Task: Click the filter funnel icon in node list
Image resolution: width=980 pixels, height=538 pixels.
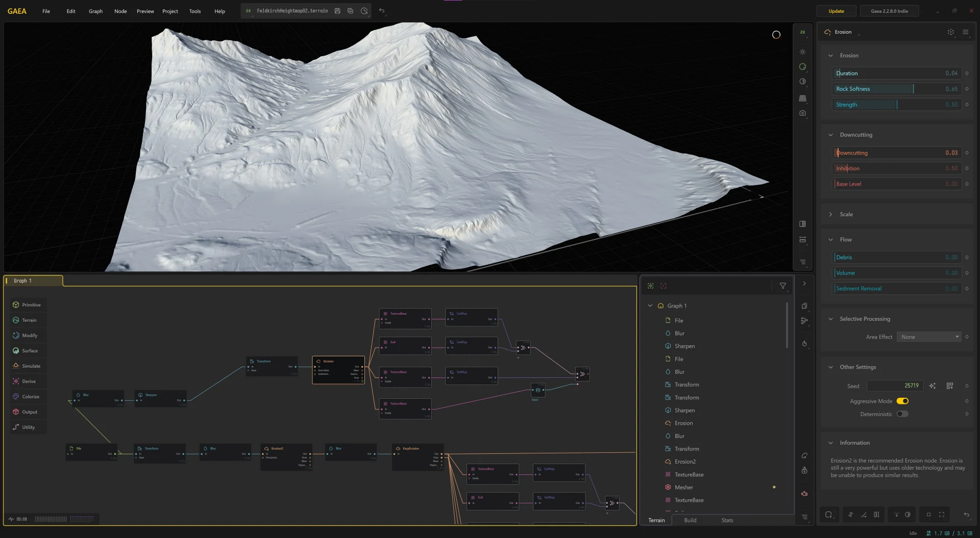Action: (x=782, y=286)
